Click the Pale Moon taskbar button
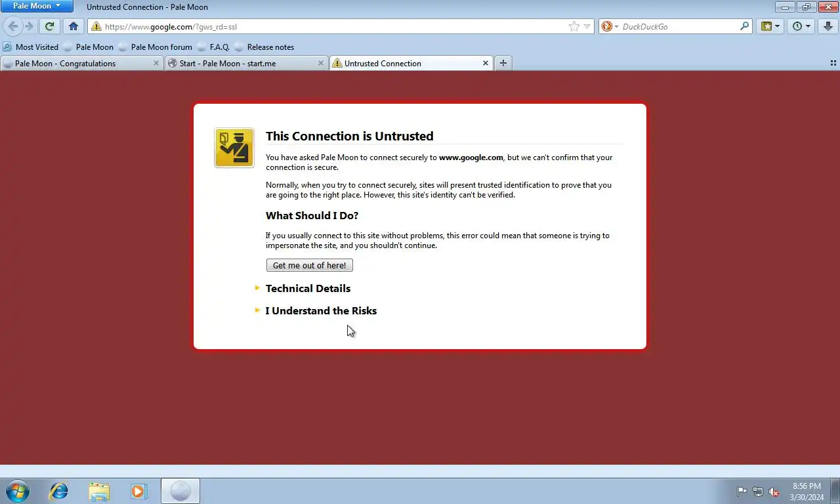 tap(180, 491)
